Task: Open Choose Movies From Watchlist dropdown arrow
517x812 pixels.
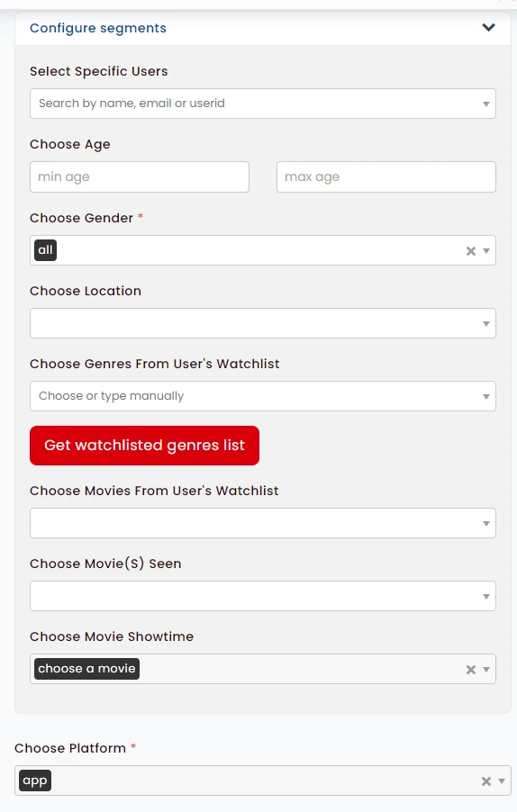Action: [485, 524]
